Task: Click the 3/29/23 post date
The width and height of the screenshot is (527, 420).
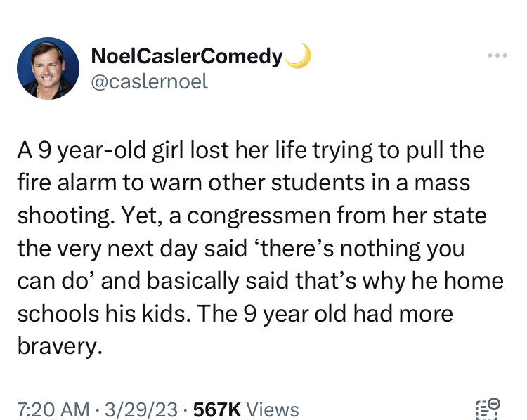Action: [139, 409]
